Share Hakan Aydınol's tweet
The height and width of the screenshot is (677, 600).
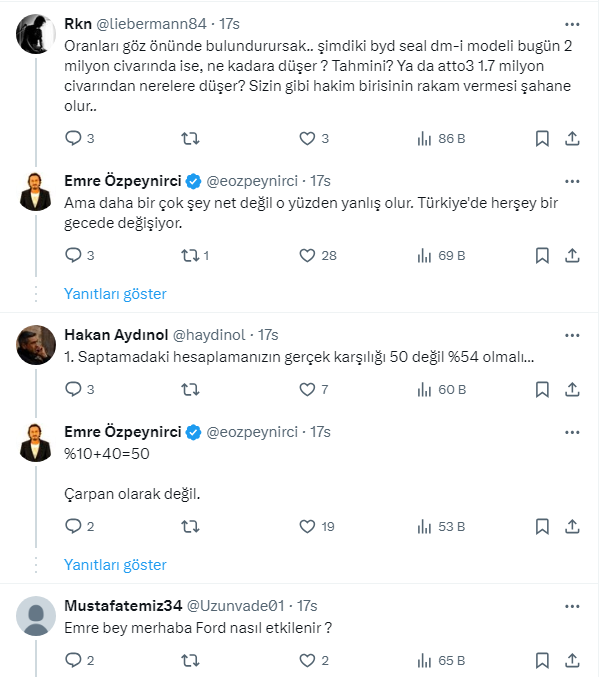[x=572, y=389]
